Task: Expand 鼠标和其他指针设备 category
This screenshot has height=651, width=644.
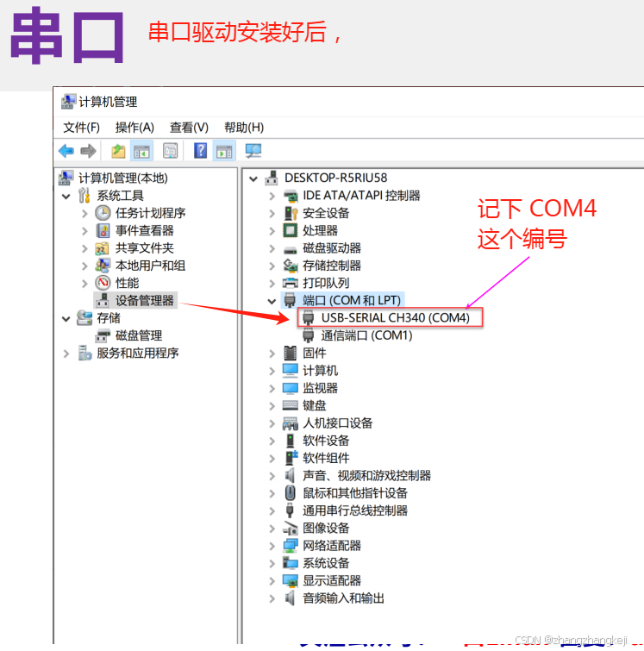Action: (272, 493)
